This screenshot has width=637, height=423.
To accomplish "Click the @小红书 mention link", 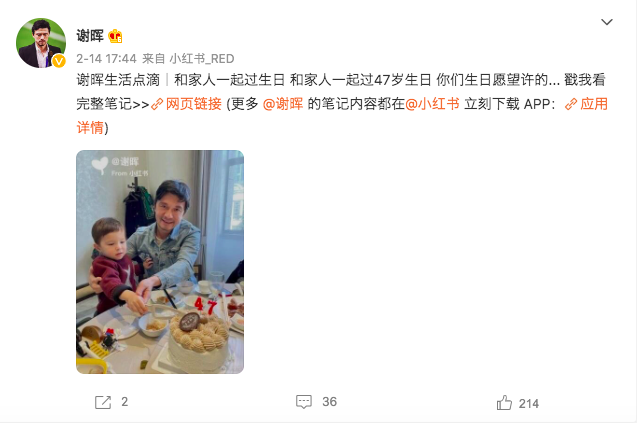I will pyautogui.click(x=432, y=104).
